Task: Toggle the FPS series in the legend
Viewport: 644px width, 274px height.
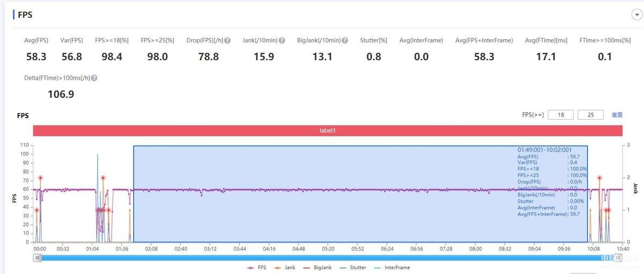Action: coord(256,267)
